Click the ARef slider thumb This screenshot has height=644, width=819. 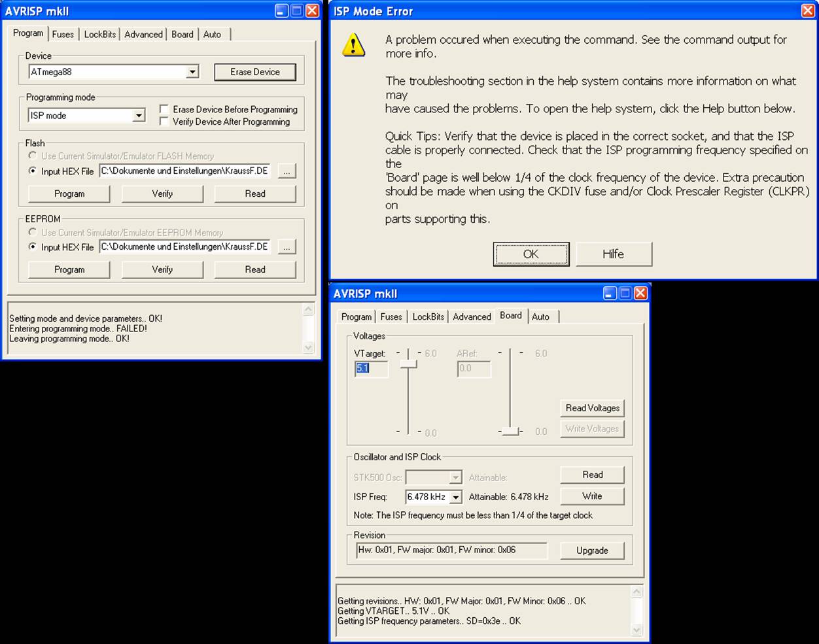click(x=510, y=432)
